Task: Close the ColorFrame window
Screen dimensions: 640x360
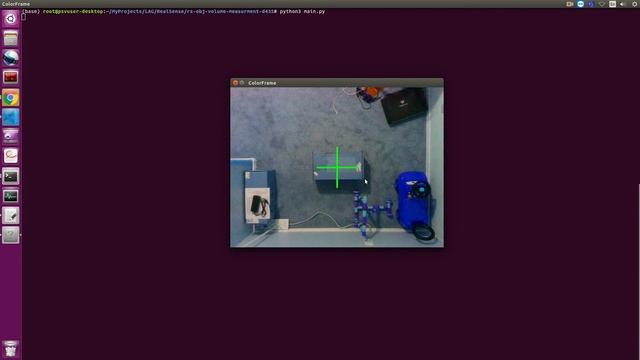Action: click(x=235, y=82)
